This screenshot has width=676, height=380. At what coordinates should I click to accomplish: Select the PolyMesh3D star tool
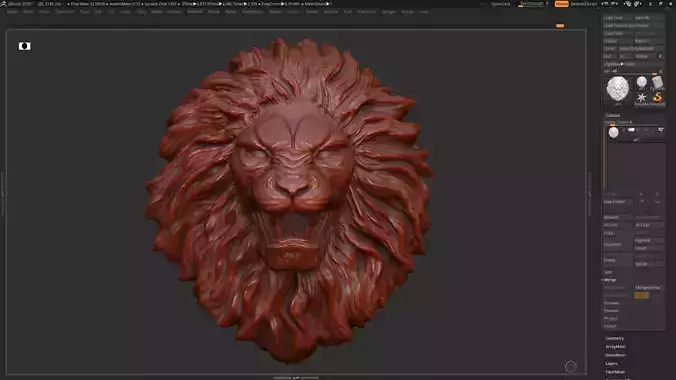point(642,98)
